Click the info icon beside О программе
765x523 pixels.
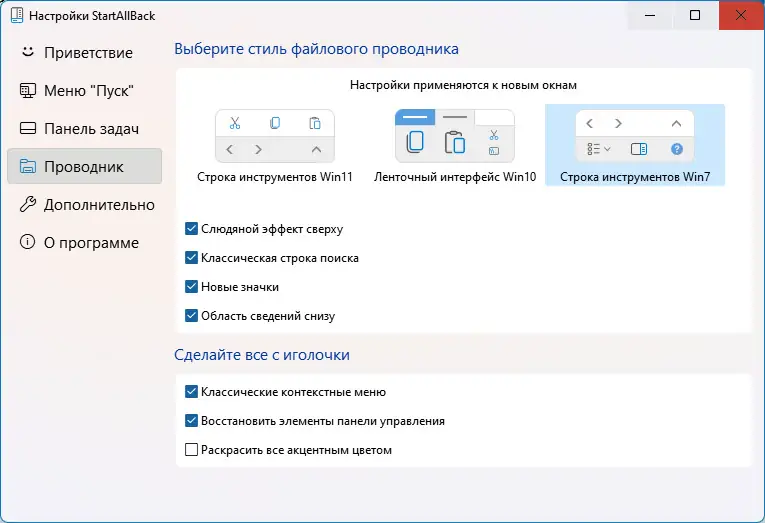click(27, 241)
